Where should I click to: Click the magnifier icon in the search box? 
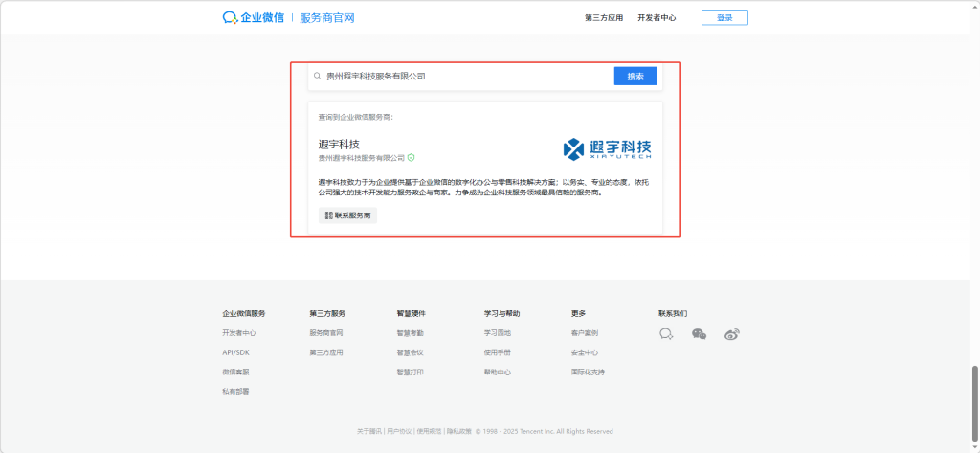pyautogui.click(x=318, y=77)
